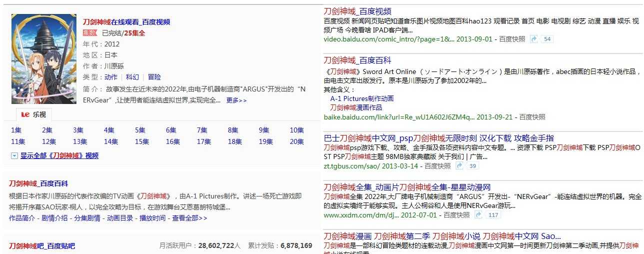This screenshot has height=254, width=644.
Task: Click total posts value 6,878,169
Action: click(296, 246)
